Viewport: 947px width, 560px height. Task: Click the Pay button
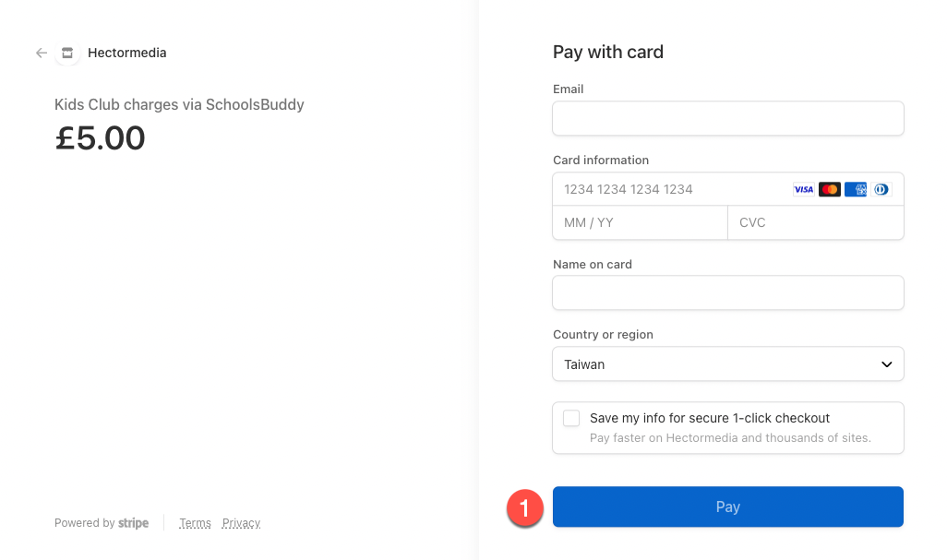[x=727, y=506]
